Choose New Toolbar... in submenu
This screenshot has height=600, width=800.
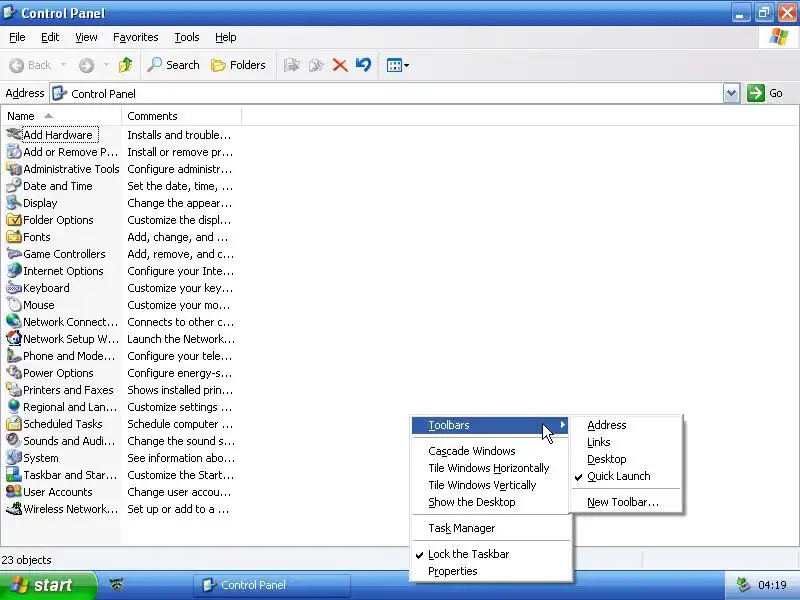(627, 502)
